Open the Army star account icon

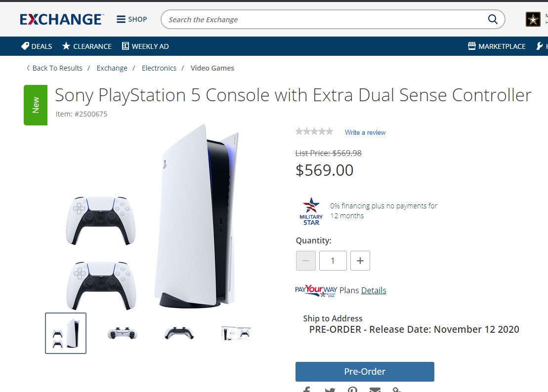[x=533, y=19]
